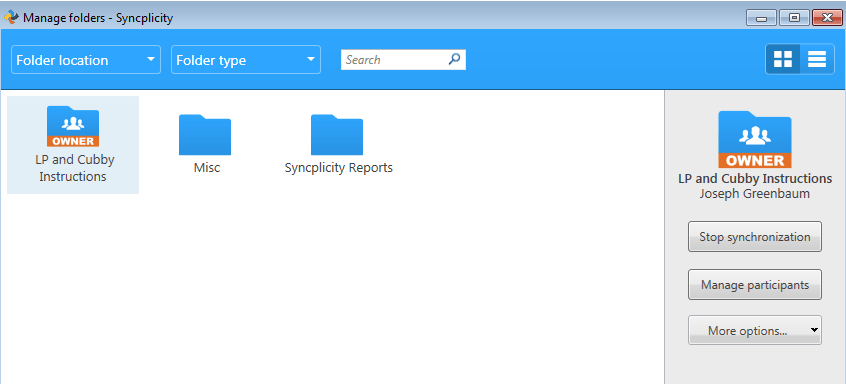This screenshot has height=384, width=846.
Task: Maximize the Manage folders window
Action: click(x=794, y=18)
